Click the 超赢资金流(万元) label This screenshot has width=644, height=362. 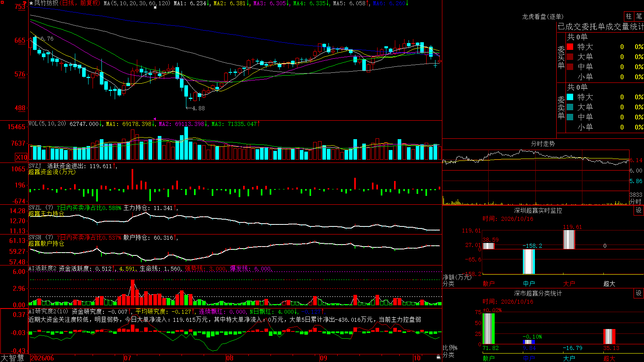(52, 172)
